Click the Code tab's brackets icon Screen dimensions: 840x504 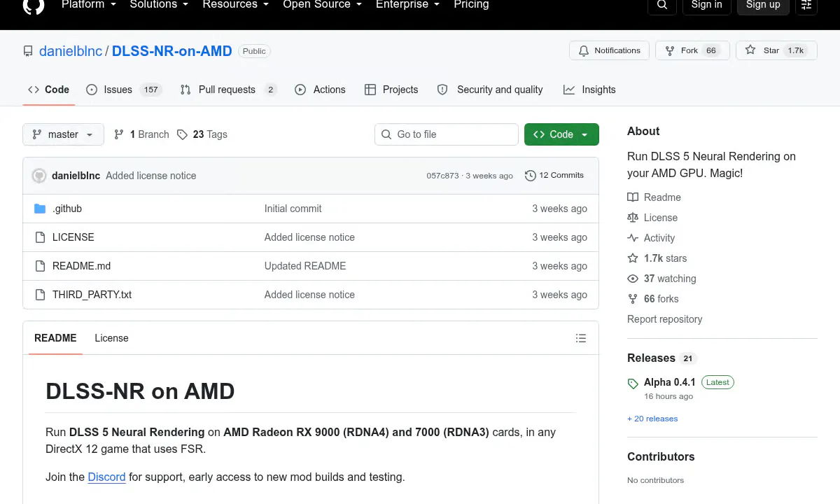[x=34, y=90]
